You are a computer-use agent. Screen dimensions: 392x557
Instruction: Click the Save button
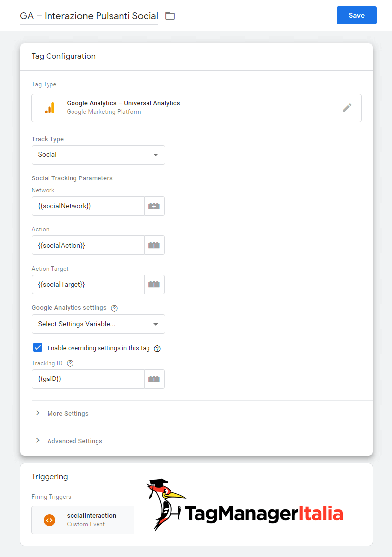357,15
